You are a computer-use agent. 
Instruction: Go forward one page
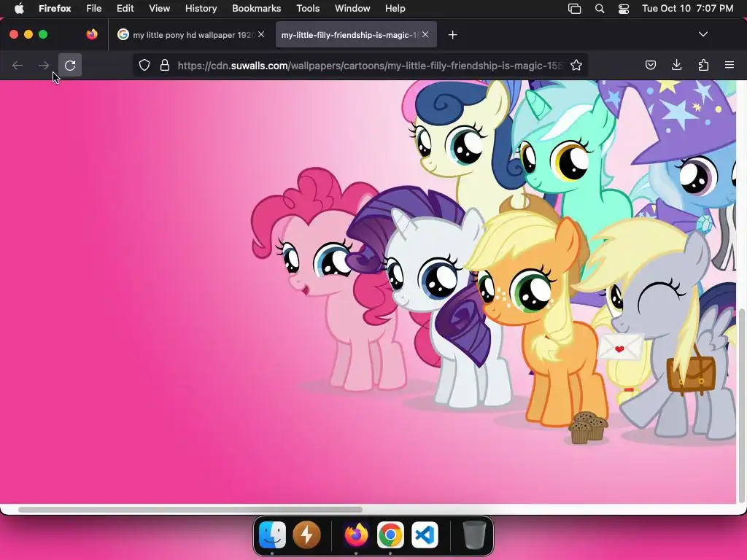44,65
